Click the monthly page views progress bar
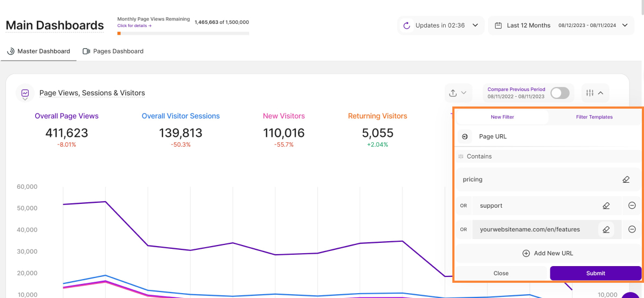 tap(183, 34)
